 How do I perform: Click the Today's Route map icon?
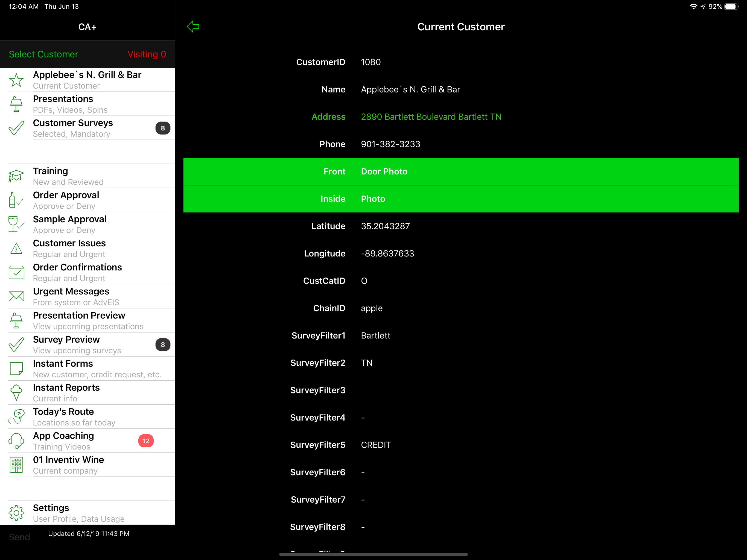tap(16, 417)
